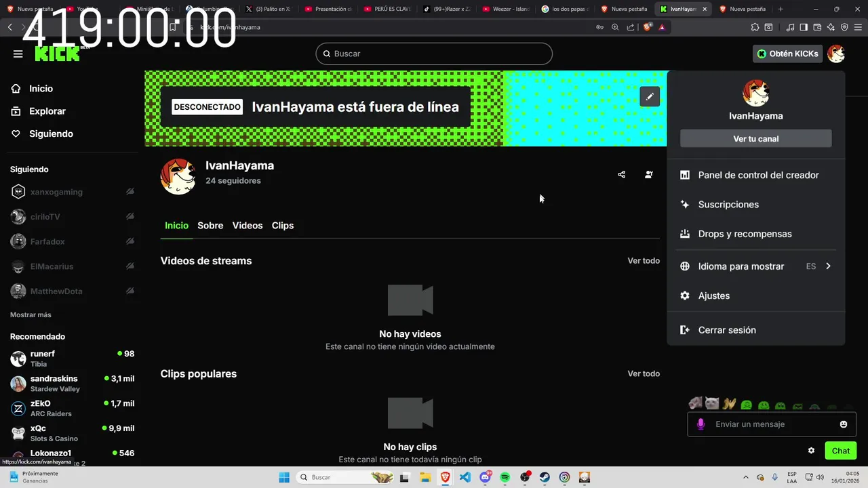Open the Brave main menu icon
Image resolution: width=868 pixels, height=488 pixels.
point(858,27)
